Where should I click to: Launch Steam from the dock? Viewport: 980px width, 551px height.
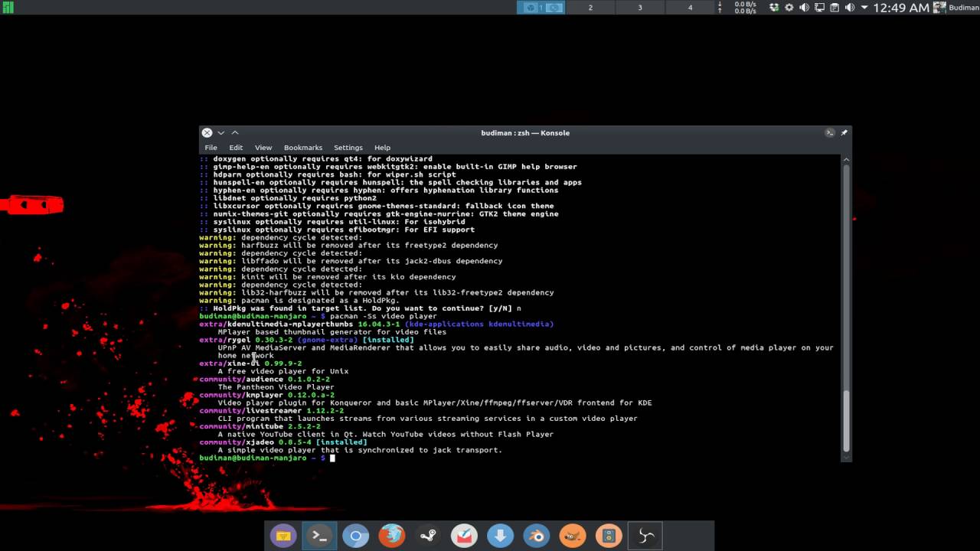[428, 536]
